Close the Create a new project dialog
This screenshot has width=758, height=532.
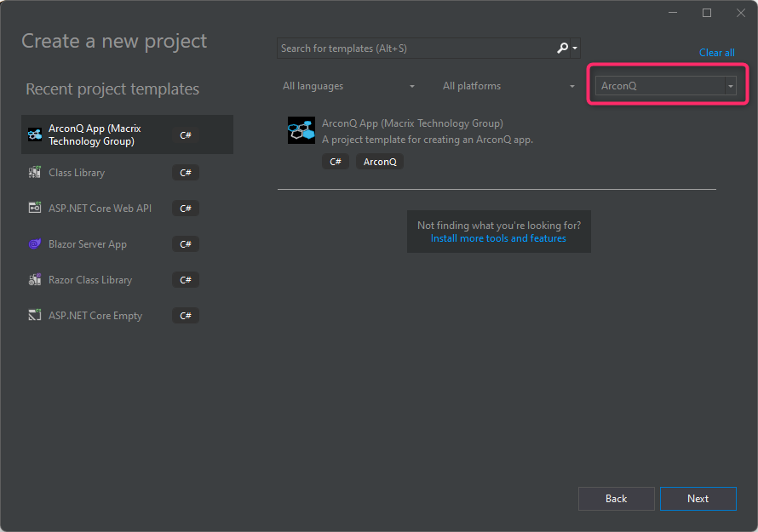pos(741,13)
